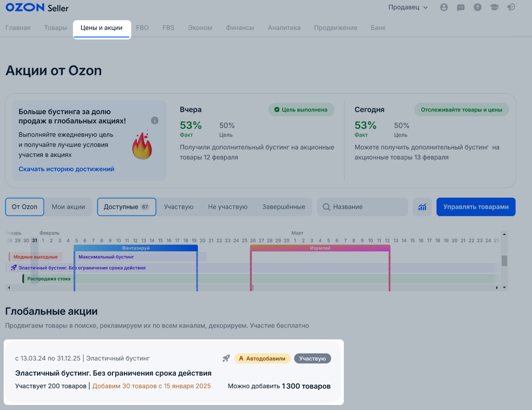Click the OZON Seller logo
532x410 pixels.
(x=37, y=8)
